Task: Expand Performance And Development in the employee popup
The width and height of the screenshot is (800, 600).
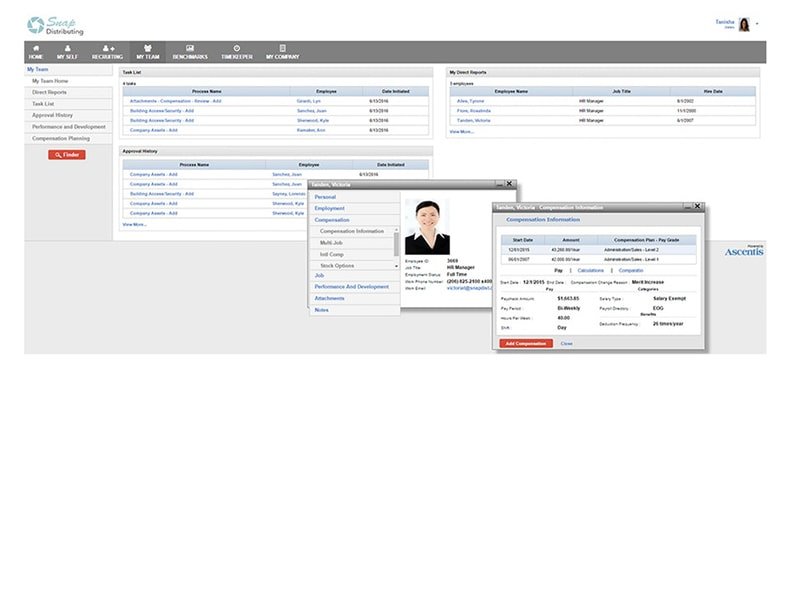Action: (x=352, y=287)
